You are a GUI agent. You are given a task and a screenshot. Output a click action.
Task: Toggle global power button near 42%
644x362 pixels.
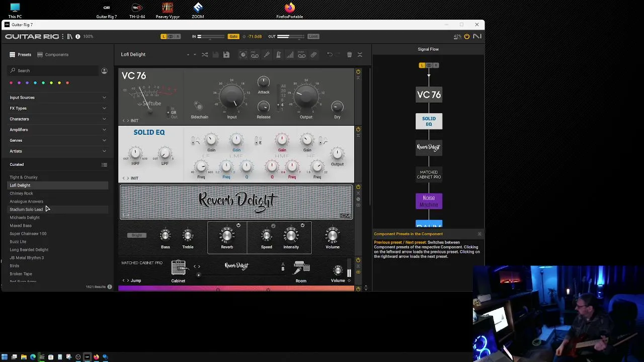click(x=467, y=36)
